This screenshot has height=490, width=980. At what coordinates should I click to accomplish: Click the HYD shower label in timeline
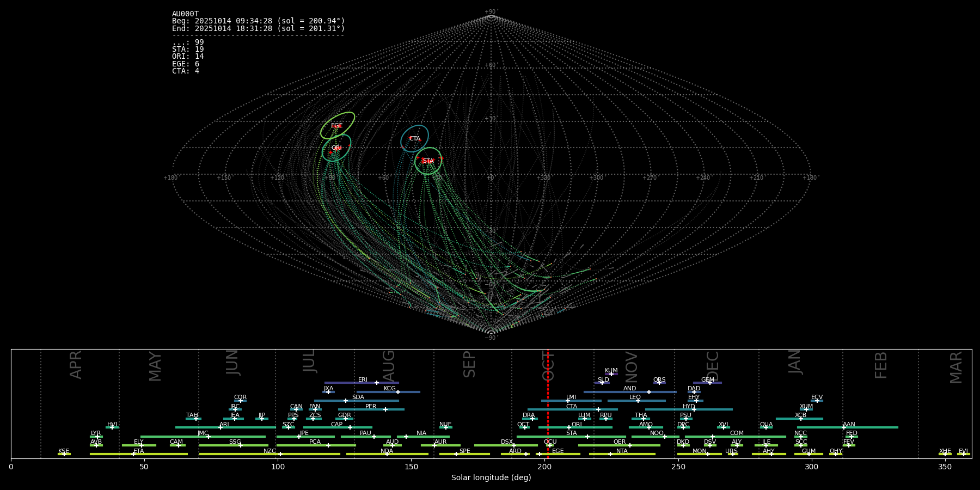click(689, 407)
